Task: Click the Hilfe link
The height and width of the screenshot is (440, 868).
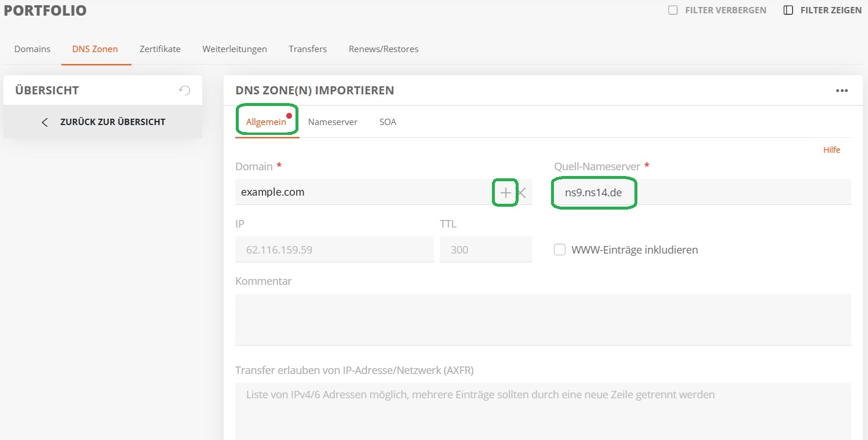Action: coord(831,150)
